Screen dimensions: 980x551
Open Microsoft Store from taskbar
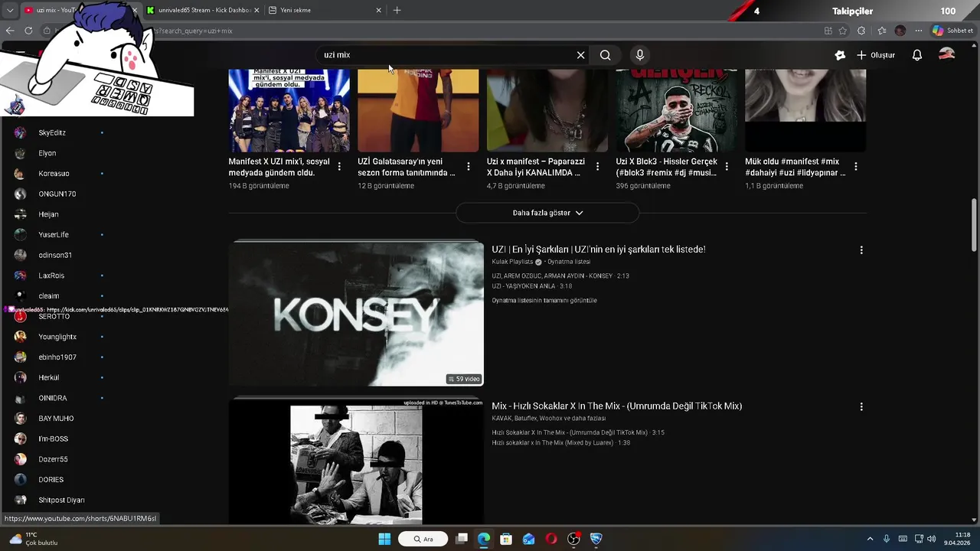click(x=506, y=539)
